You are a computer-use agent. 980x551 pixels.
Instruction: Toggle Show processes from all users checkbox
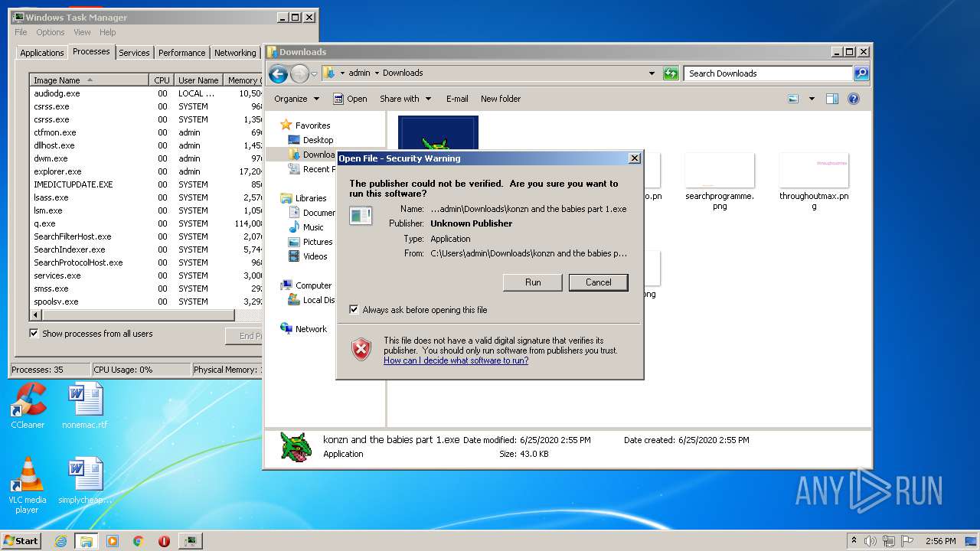tap(34, 334)
